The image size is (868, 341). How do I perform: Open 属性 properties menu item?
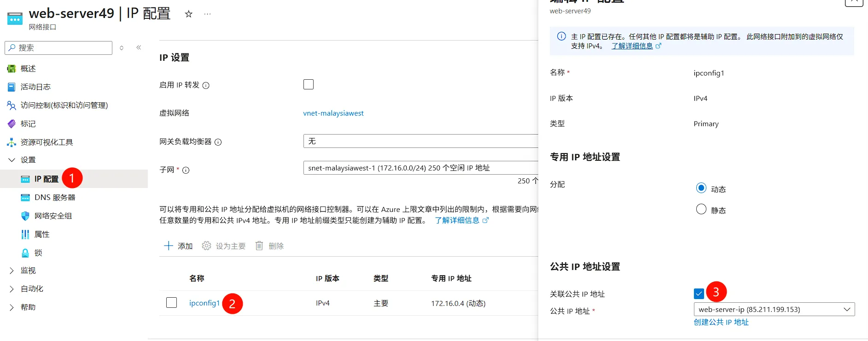41,235
